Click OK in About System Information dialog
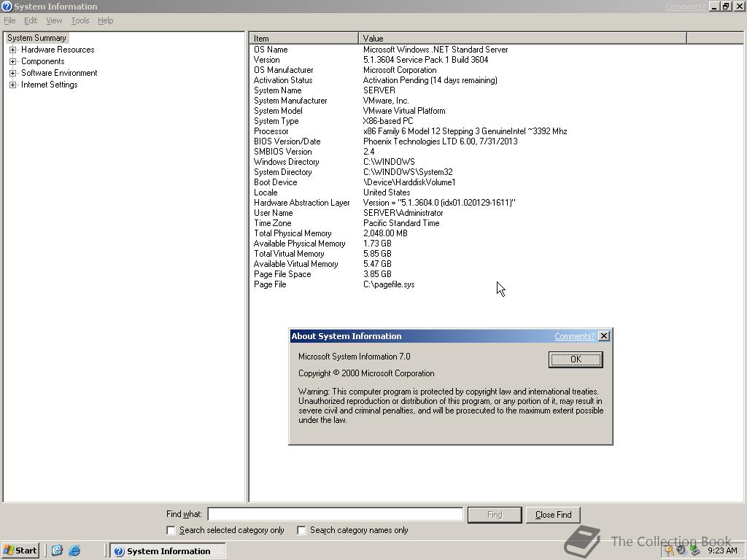This screenshot has width=747, height=560. 576,359
